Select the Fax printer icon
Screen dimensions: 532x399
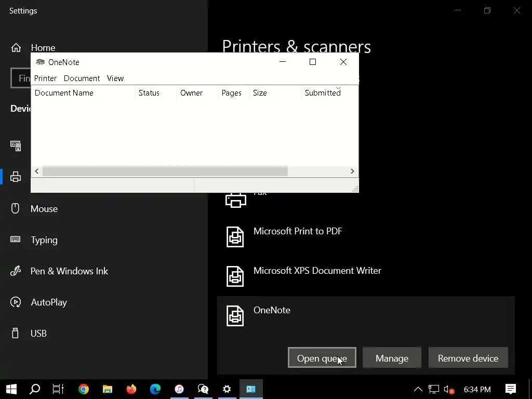[236, 200]
